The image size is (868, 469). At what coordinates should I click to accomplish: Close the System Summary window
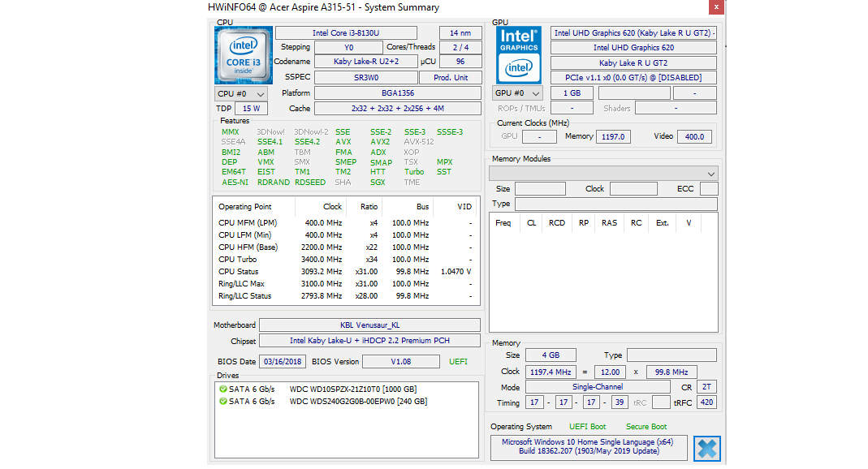click(x=716, y=7)
